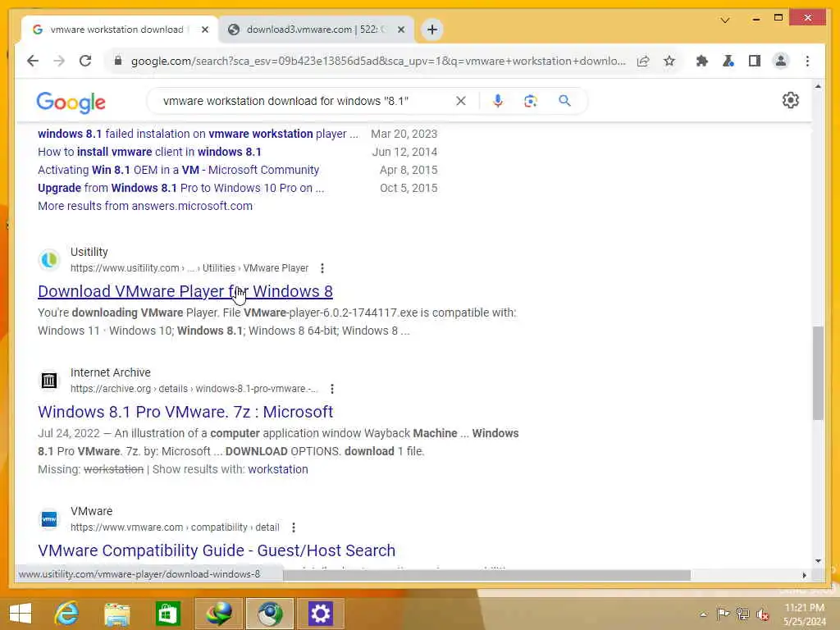Image resolution: width=840 pixels, height=630 pixels.
Task: Open more options for Usitility result
Action: click(x=322, y=268)
